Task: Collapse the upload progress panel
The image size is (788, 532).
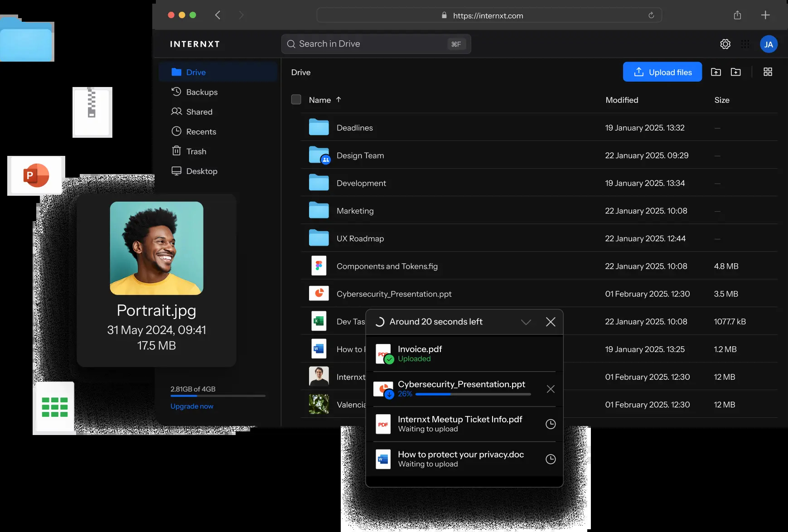Action: [x=526, y=322]
